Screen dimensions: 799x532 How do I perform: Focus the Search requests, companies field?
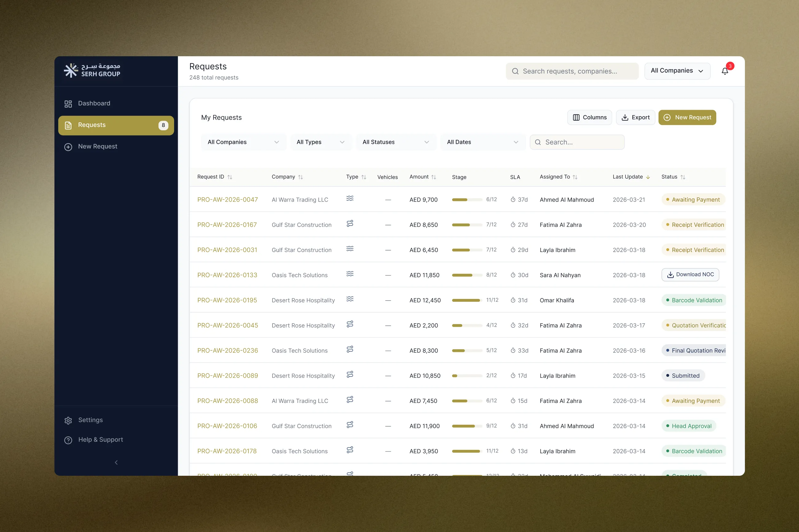pyautogui.click(x=572, y=71)
